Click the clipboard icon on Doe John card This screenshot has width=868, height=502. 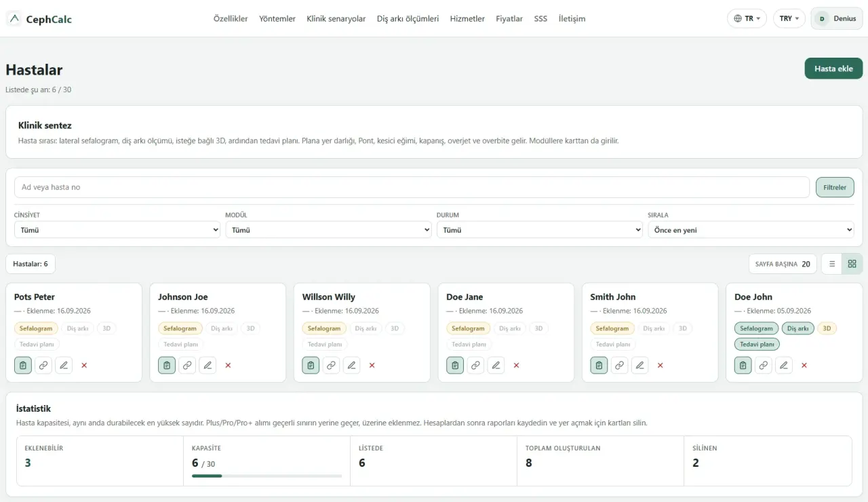(x=743, y=365)
